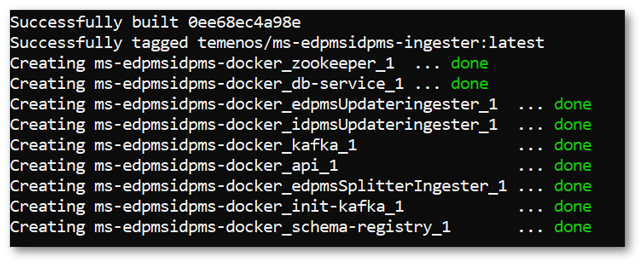Select the ms-edpmsidpms-docker_api_1 container name

click(x=216, y=166)
